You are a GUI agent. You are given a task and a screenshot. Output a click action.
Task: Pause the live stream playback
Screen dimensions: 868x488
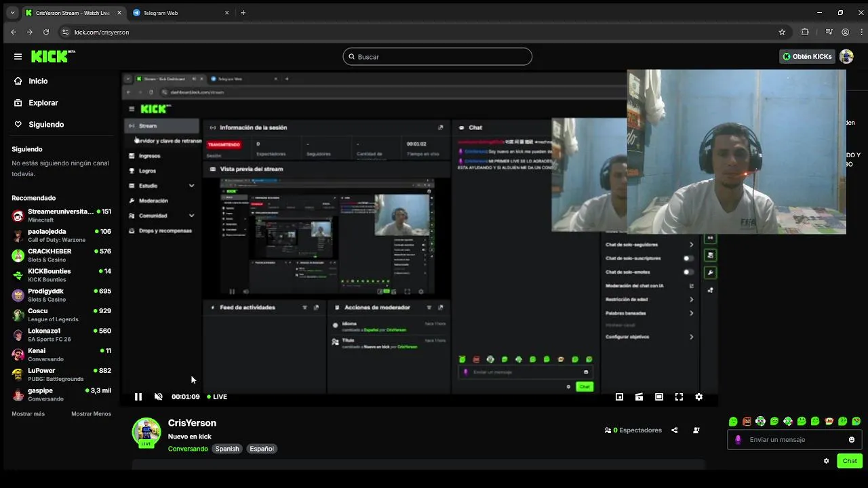[138, 396]
